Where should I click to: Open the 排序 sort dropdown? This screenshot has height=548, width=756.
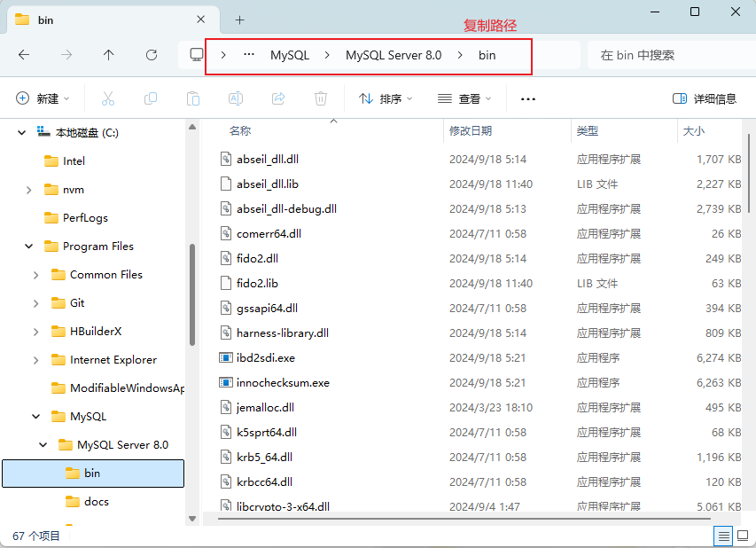point(385,98)
